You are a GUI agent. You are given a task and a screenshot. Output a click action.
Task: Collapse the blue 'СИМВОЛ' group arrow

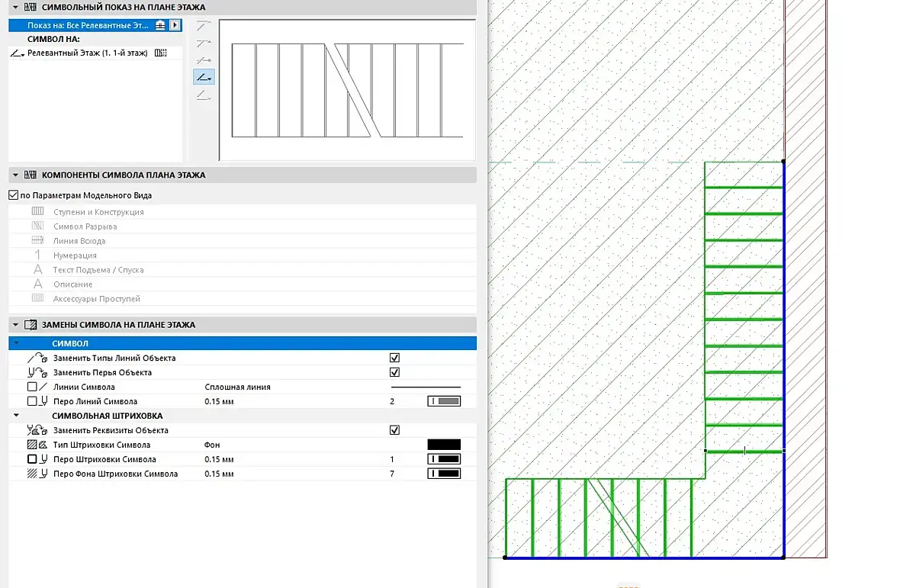tap(16, 343)
